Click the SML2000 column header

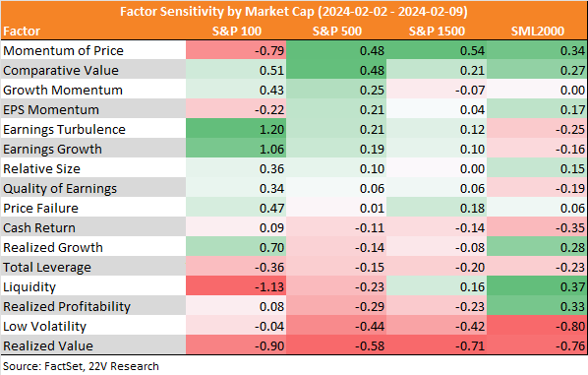click(x=538, y=31)
